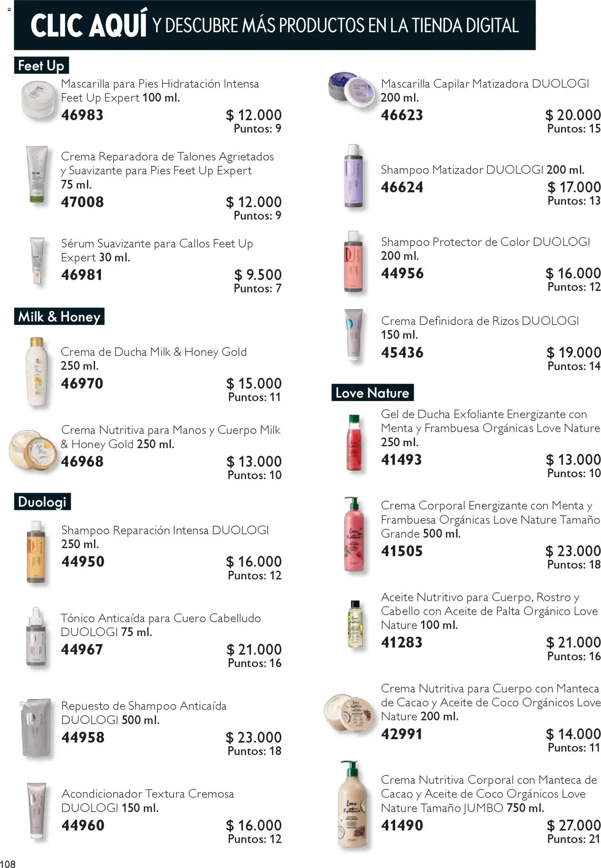Click the Crema Definidora de Rizos DUOLOGI title
Image resolution: width=601 pixels, height=868 pixels.
click(480, 321)
